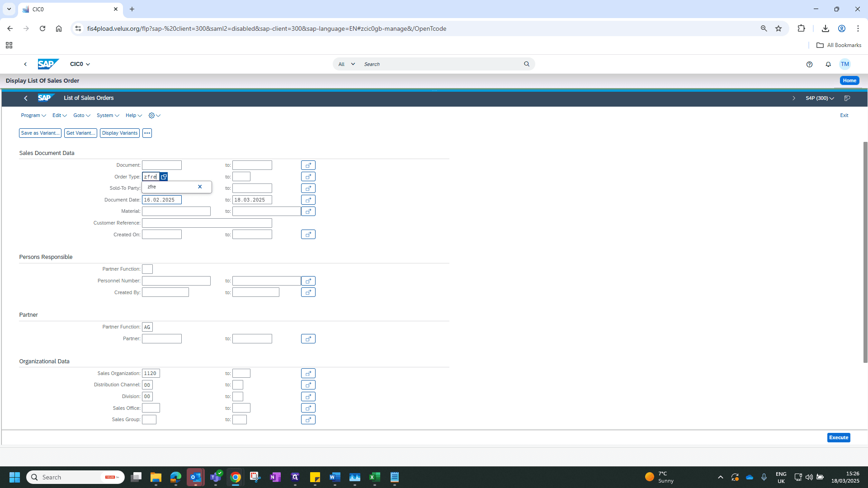Viewport: 868px width, 488px height.
Task: Open multiple selection for Document Date
Action: 308,200
